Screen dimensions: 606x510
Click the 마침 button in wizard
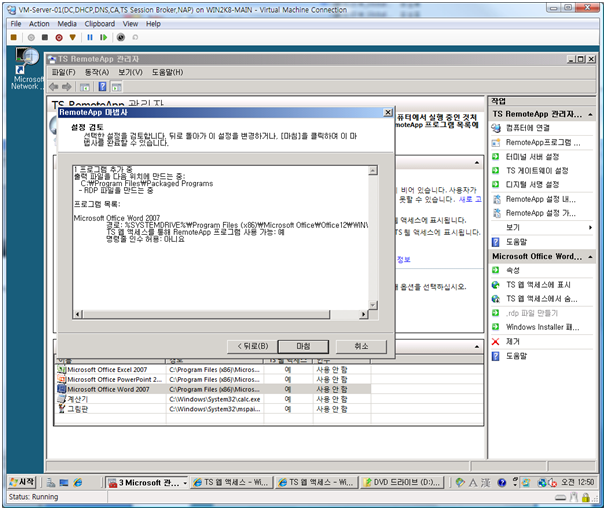(303, 347)
